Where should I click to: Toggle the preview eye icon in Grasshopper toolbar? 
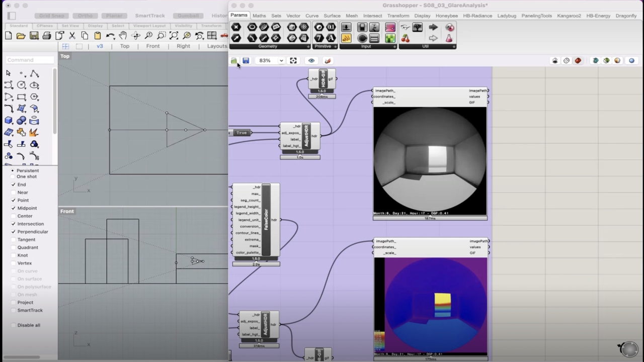[x=311, y=61]
